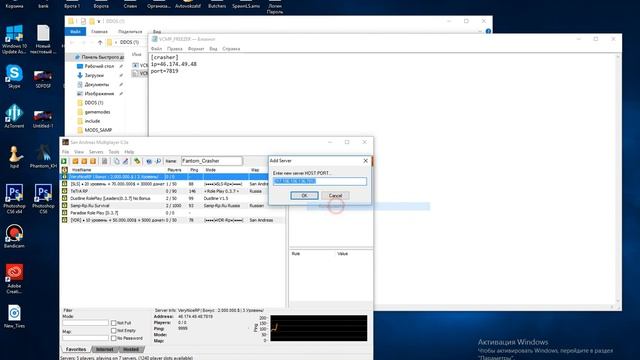Open Explorer's Главная ribbon tab
The image size is (640, 360).
pyautogui.click(x=100, y=31)
